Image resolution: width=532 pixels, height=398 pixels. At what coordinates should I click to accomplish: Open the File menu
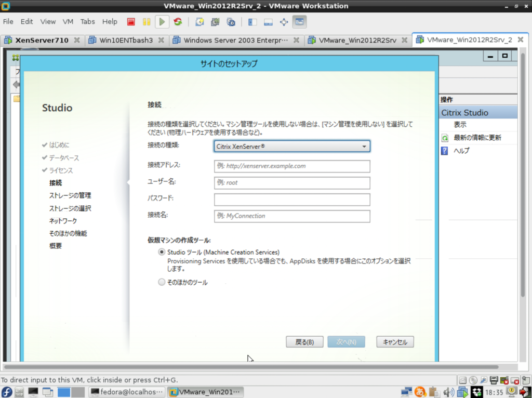pos(8,22)
